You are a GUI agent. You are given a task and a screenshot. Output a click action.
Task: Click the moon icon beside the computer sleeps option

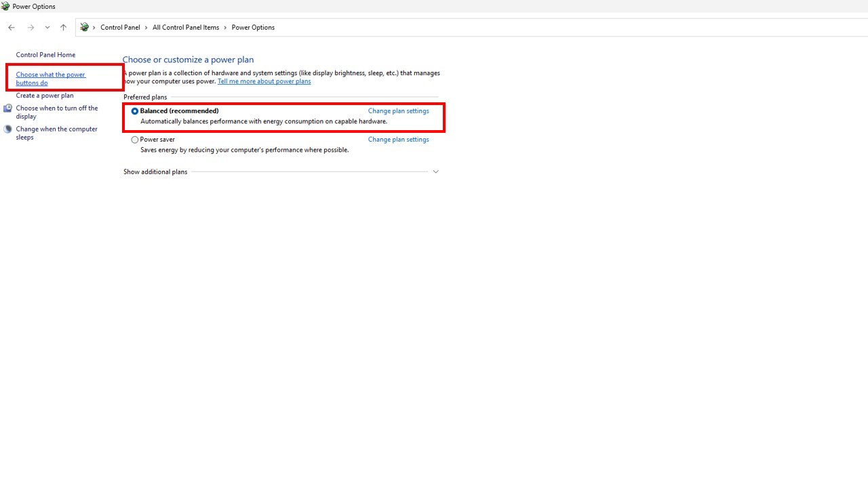(x=7, y=129)
